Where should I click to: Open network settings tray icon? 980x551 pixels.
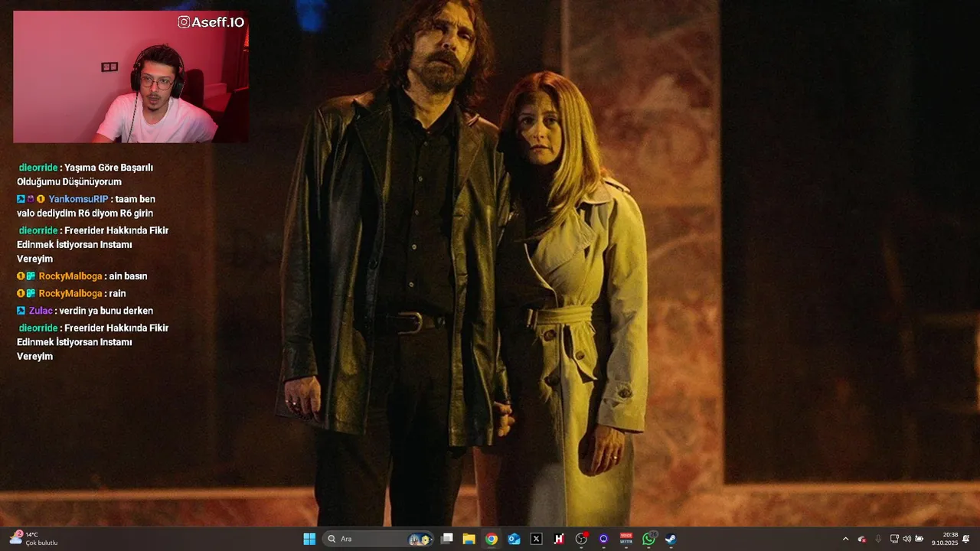tap(894, 539)
